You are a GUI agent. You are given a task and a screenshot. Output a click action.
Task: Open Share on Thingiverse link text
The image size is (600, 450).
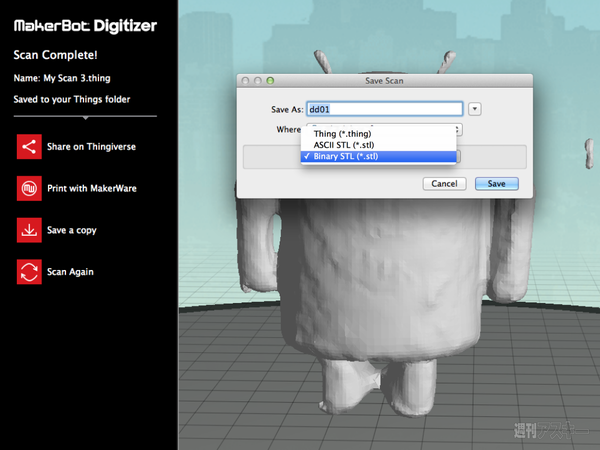(x=91, y=147)
